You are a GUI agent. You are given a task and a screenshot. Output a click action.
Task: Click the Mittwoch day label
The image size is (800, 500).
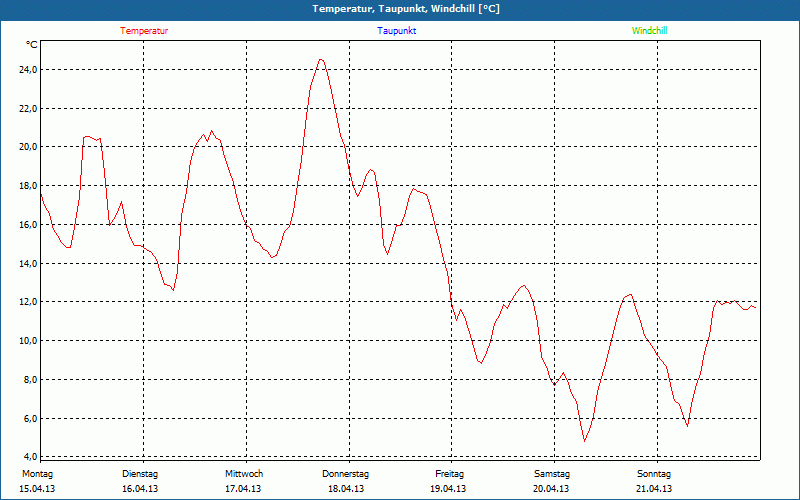(x=244, y=474)
